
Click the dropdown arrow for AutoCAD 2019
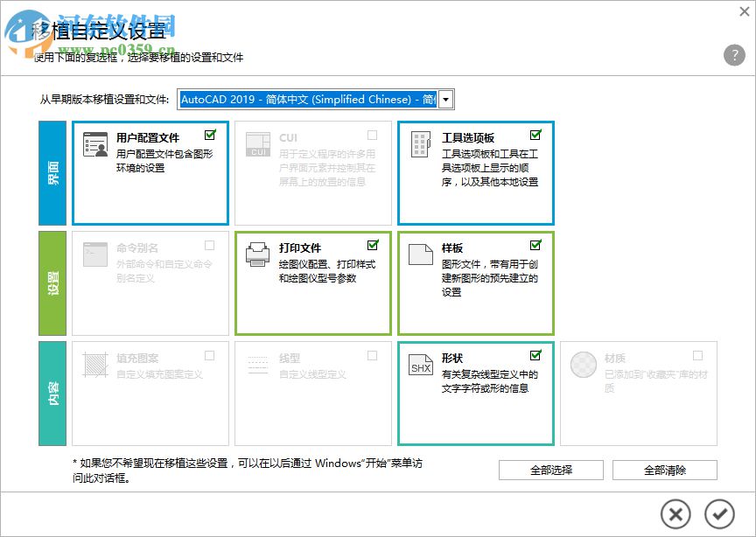pos(446,99)
